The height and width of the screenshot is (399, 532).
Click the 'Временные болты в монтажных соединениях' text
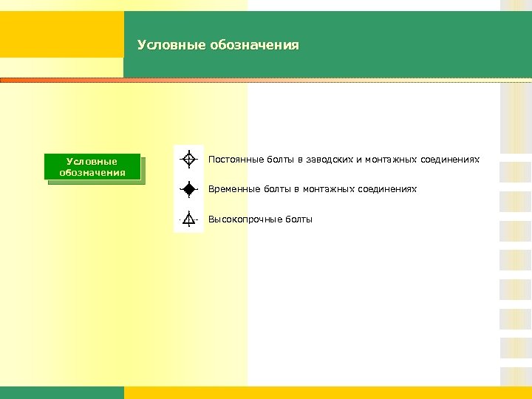pyautogui.click(x=312, y=189)
